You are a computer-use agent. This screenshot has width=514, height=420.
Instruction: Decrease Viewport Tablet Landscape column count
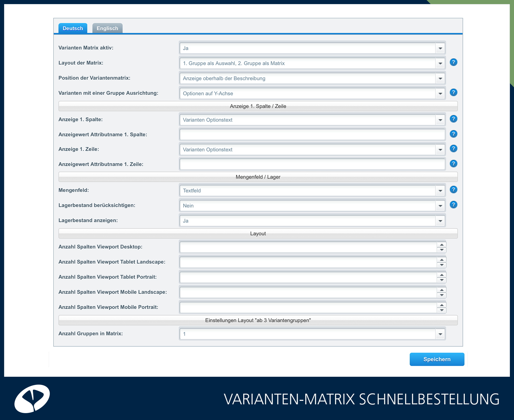coord(442,265)
